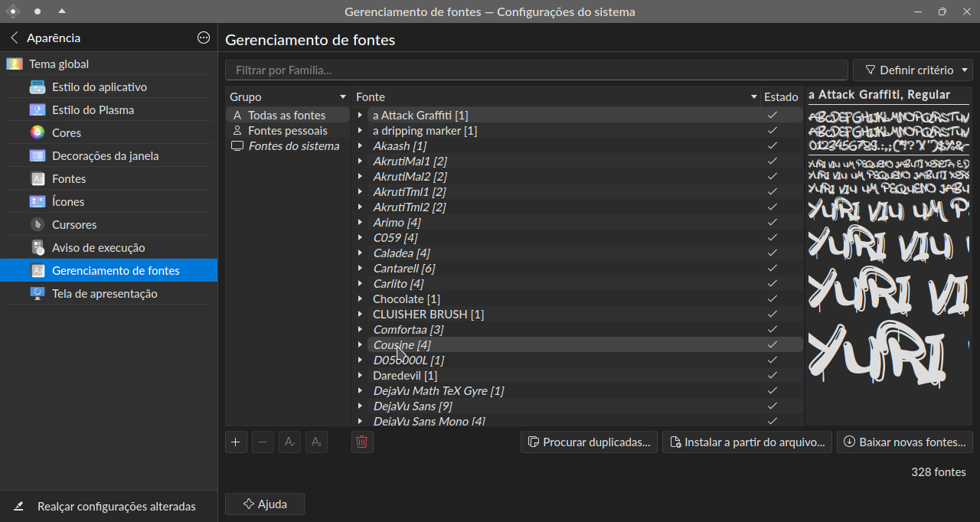Expand the D050000L font family
This screenshot has height=522, width=980.
360,361
